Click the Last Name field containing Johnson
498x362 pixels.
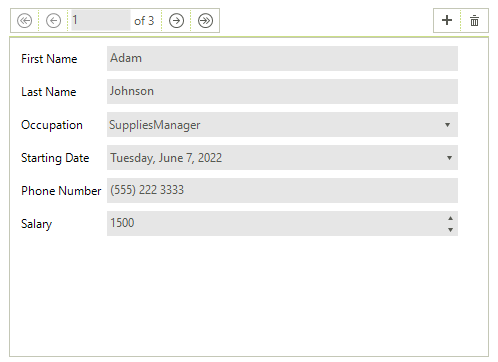point(282,91)
